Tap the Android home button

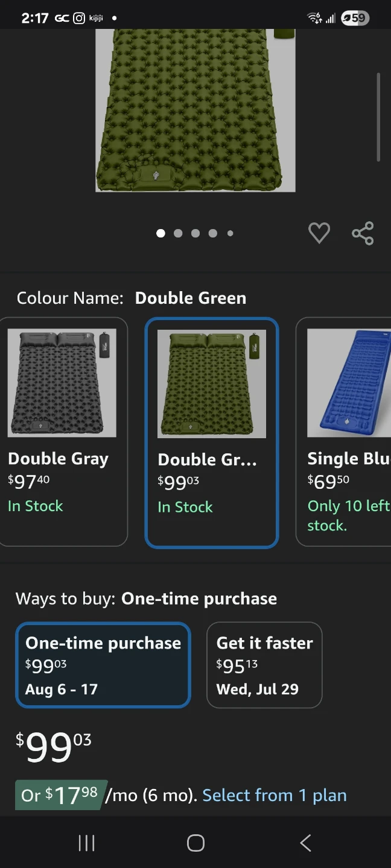click(x=195, y=843)
